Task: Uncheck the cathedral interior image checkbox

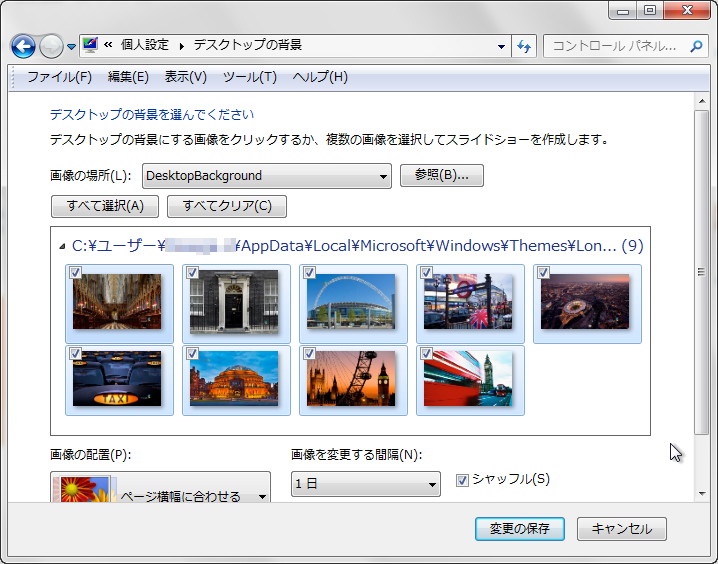Action: pyautogui.click(x=76, y=273)
